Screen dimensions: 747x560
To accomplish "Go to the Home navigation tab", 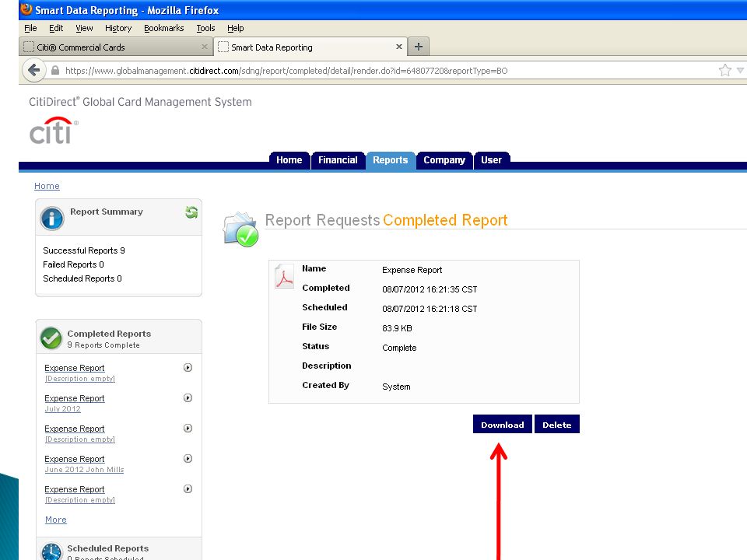I will pos(289,160).
